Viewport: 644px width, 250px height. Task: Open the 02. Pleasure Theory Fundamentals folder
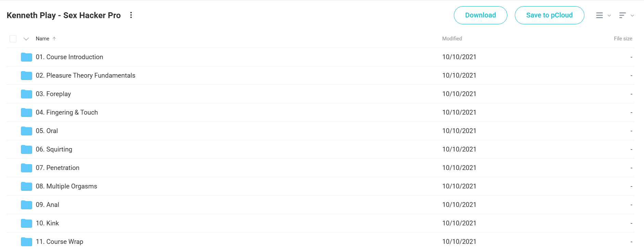(86, 76)
